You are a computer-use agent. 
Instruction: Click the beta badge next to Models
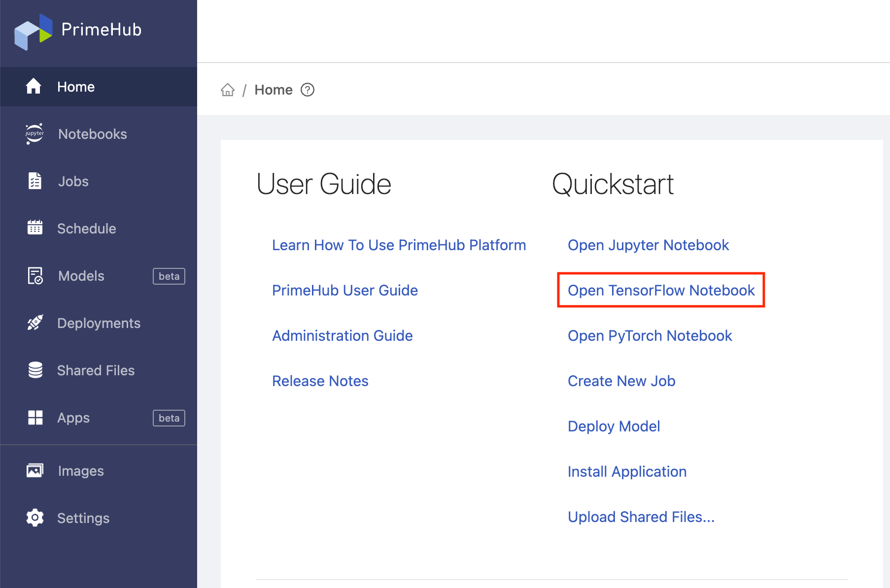point(169,276)
